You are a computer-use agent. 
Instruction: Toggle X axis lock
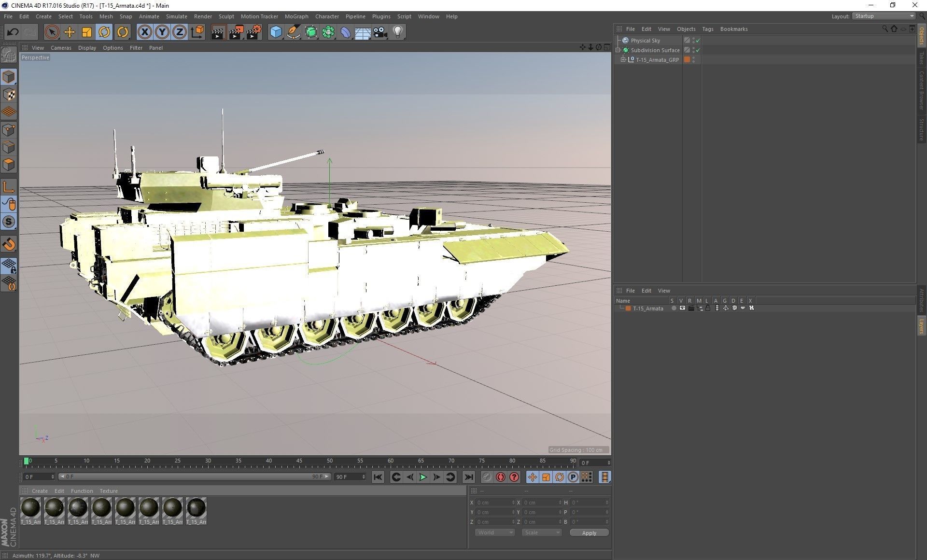tap(144, 32)
